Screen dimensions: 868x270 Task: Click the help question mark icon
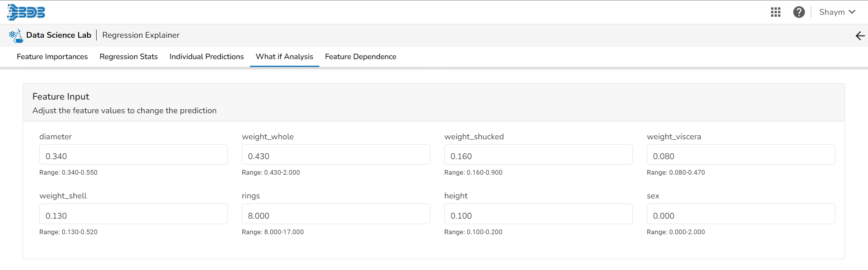[x=799, y=12]
